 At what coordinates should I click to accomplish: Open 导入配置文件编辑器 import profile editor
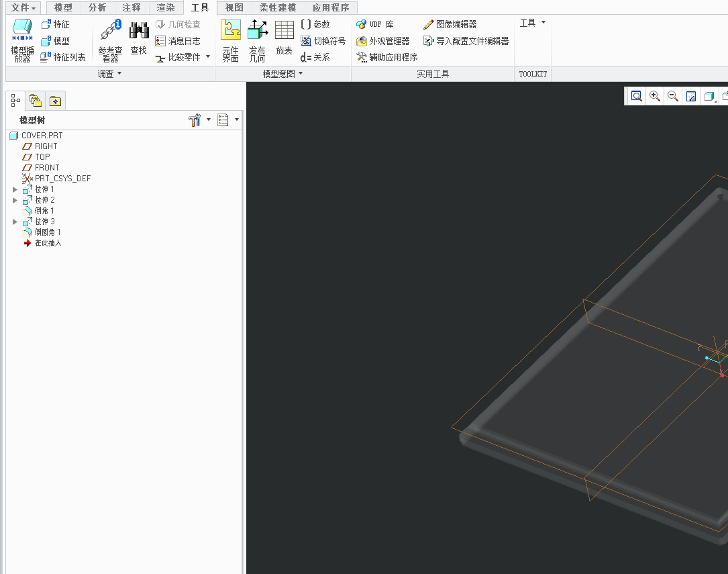[x=466, y=41]
